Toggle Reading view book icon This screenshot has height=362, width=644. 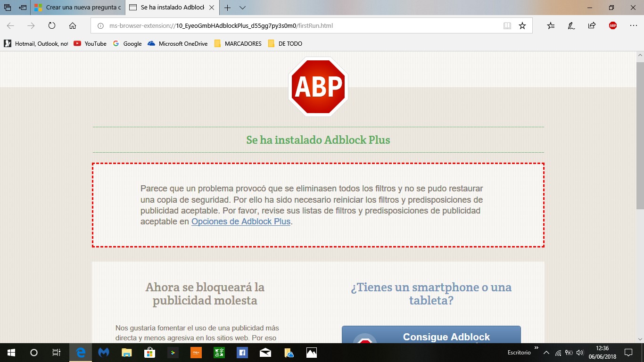(507, 26)
